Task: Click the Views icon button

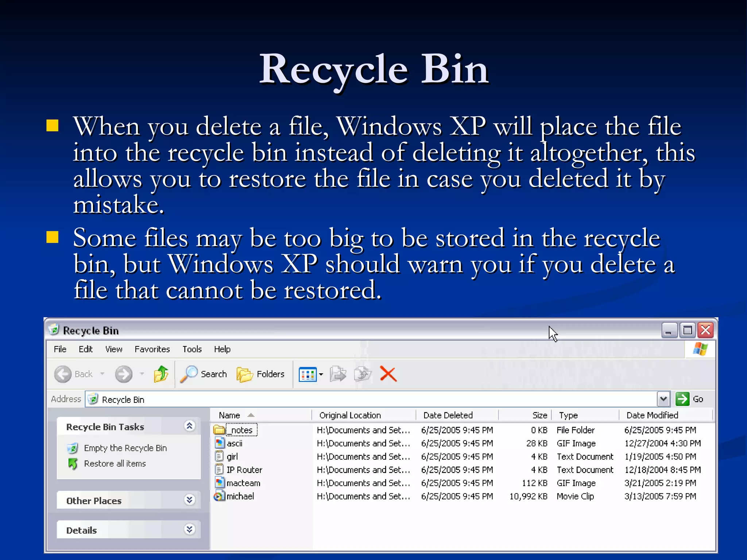Action: pyautogui.click(x=307, y=374)
